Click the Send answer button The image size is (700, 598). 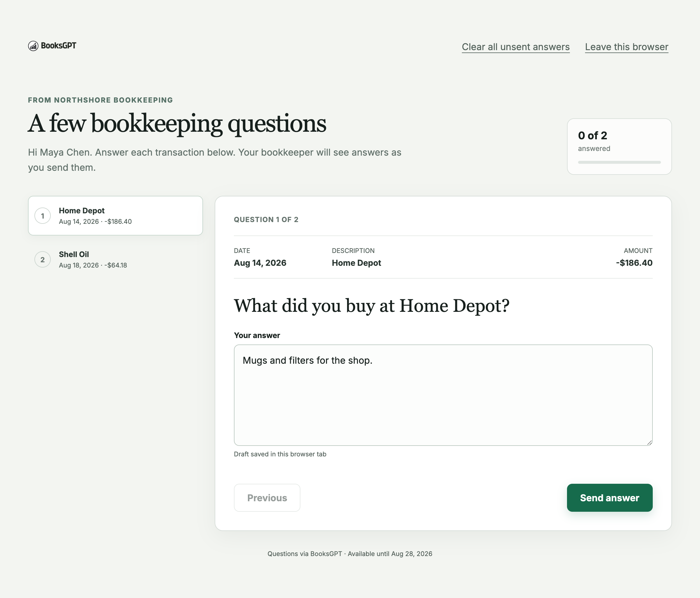[610, 498]
